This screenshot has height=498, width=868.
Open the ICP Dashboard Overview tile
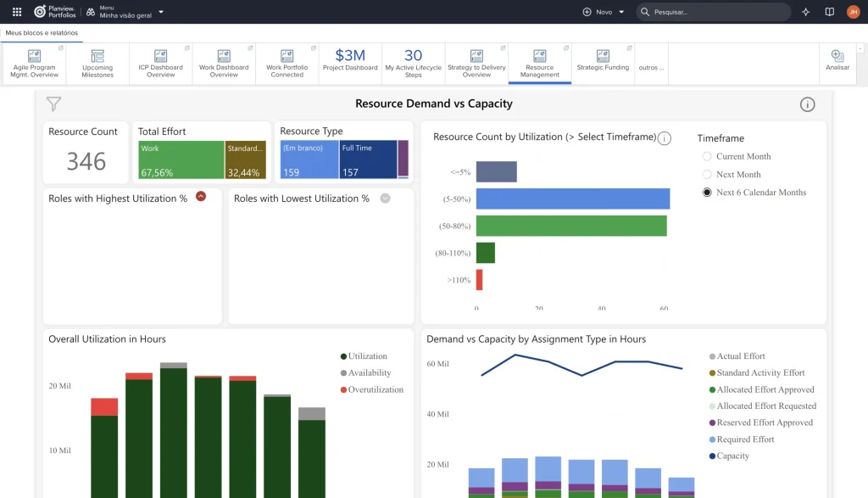[x=160, y=64]
